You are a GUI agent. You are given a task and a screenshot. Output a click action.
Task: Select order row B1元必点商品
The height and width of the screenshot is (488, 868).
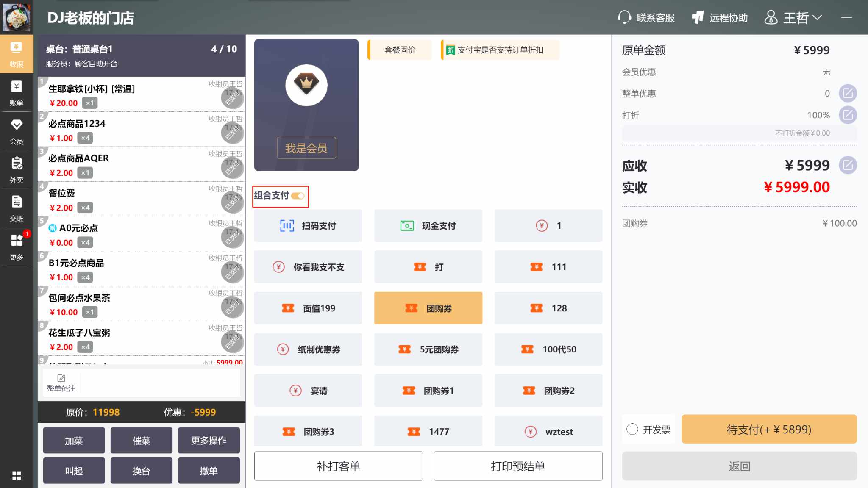click(x=141, y=269)
